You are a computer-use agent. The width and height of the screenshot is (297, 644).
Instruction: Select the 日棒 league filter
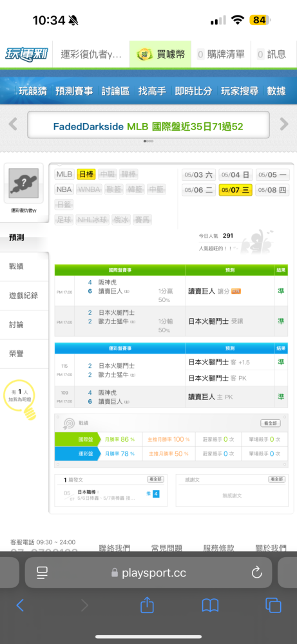pos(87,174)
